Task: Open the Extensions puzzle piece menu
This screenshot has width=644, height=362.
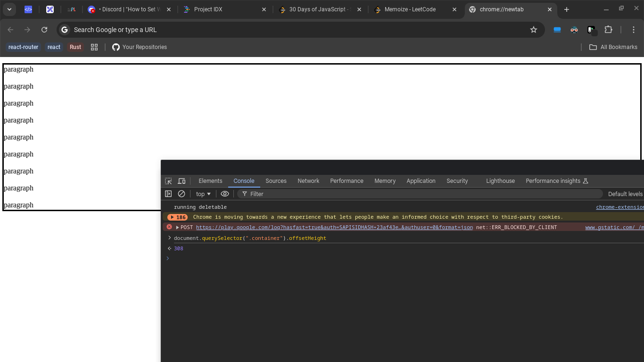Action: point(609,30)
